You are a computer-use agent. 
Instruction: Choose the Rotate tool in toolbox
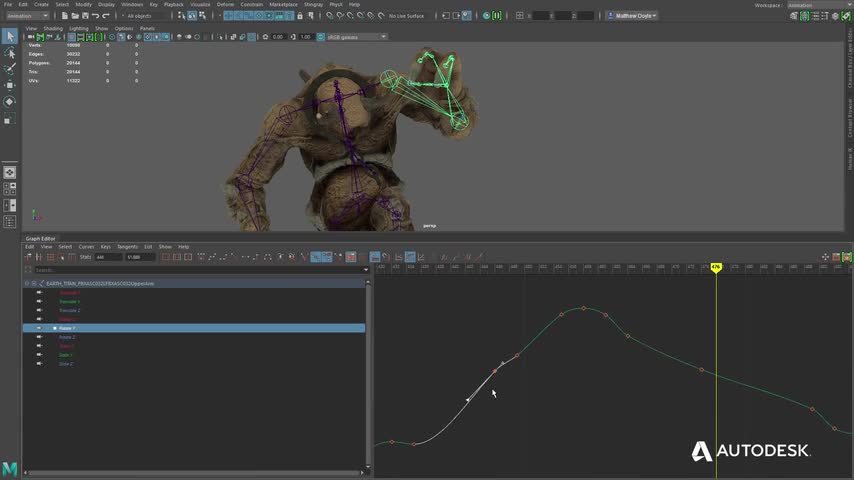point(10,101)
